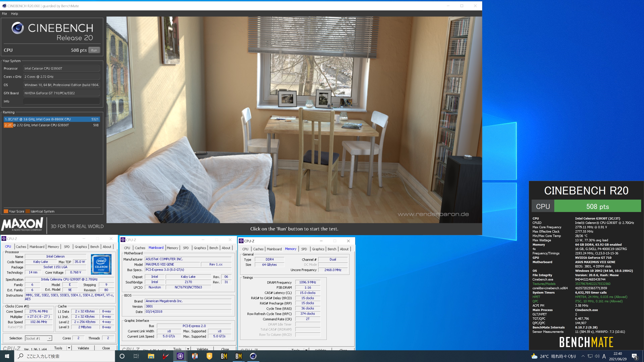Click the Validate button in the left CPU-Z window
Viewport: 644px width, 362px height.
click(83, 348)
